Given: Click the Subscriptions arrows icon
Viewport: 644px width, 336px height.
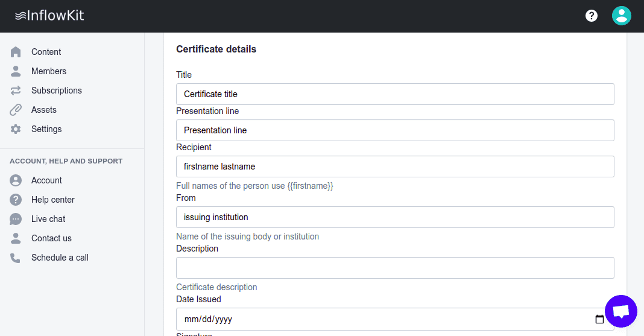Looking at the screenshot, I should point(16,90).
